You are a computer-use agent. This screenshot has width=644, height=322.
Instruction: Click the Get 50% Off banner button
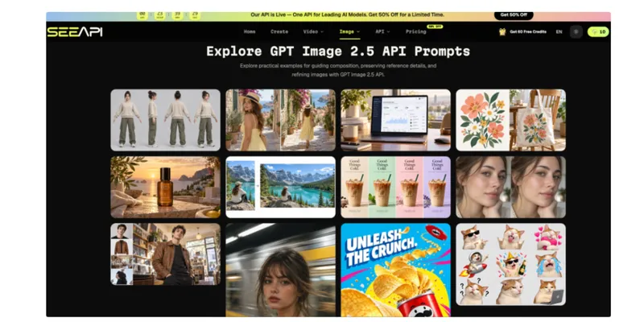coord(514,15)
